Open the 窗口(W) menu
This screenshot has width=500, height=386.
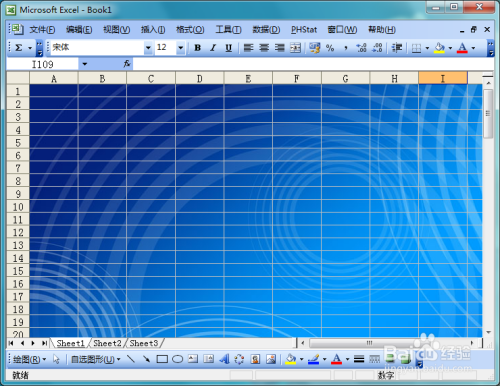point(342,30)
